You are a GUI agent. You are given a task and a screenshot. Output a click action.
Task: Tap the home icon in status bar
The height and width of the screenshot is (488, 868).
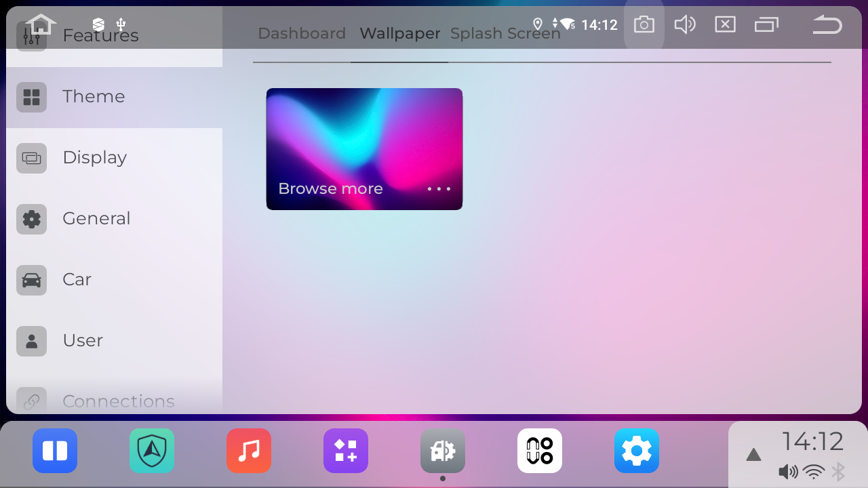(x=41, y=25)
